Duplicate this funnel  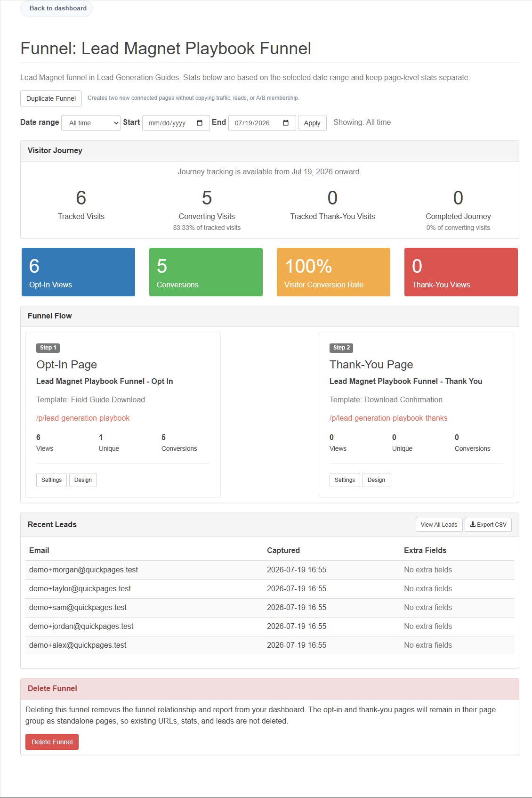pos(51,98)
